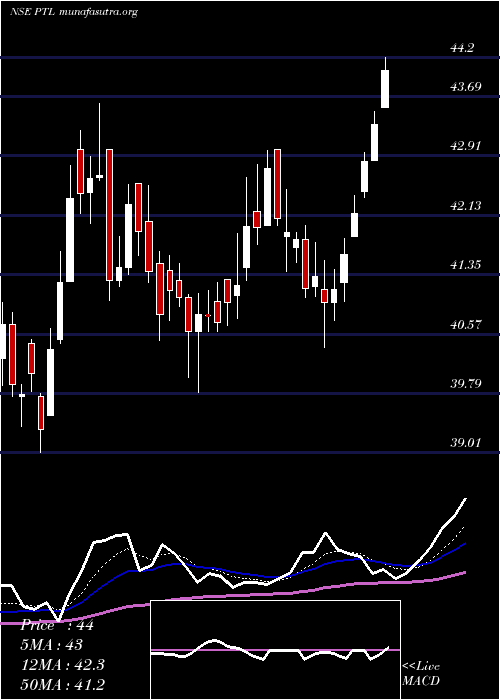This screenshot has height=700, width=500.
Task: Click the 39.79 price level label
Action: (x=466, y=383)
